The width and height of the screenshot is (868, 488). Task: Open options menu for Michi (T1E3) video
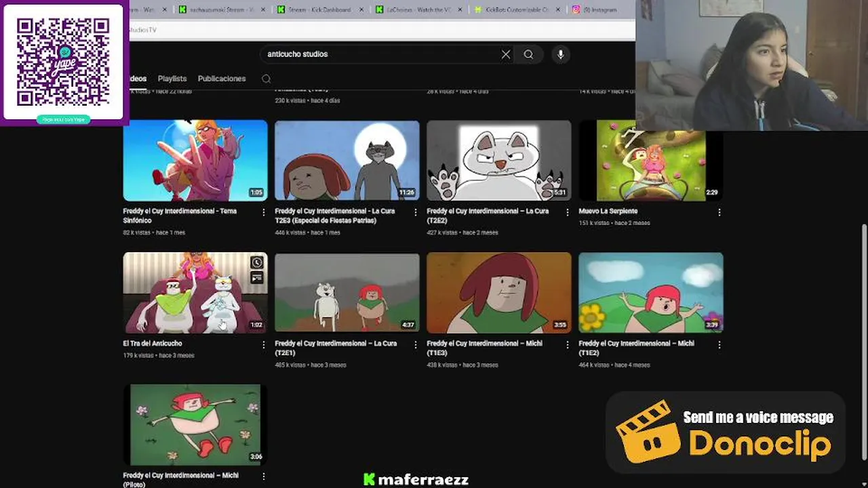(x=568, y=344)
